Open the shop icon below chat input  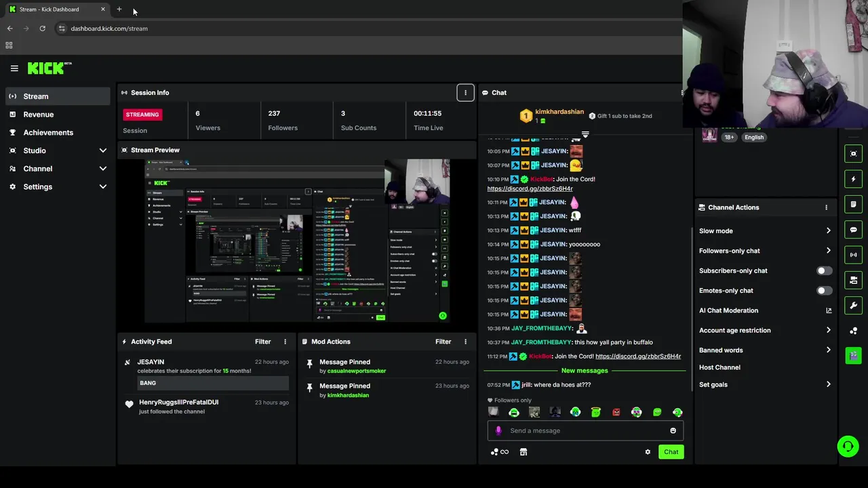point(524,452)
